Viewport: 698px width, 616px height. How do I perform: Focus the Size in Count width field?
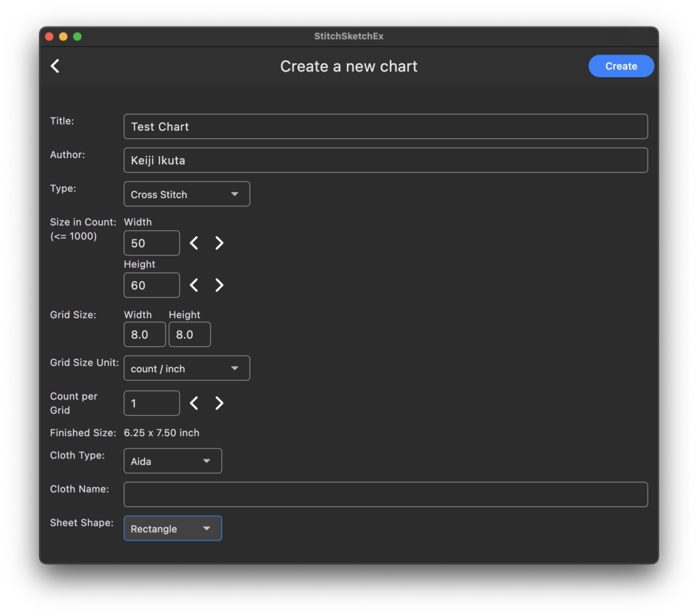[x=151, y=243]
